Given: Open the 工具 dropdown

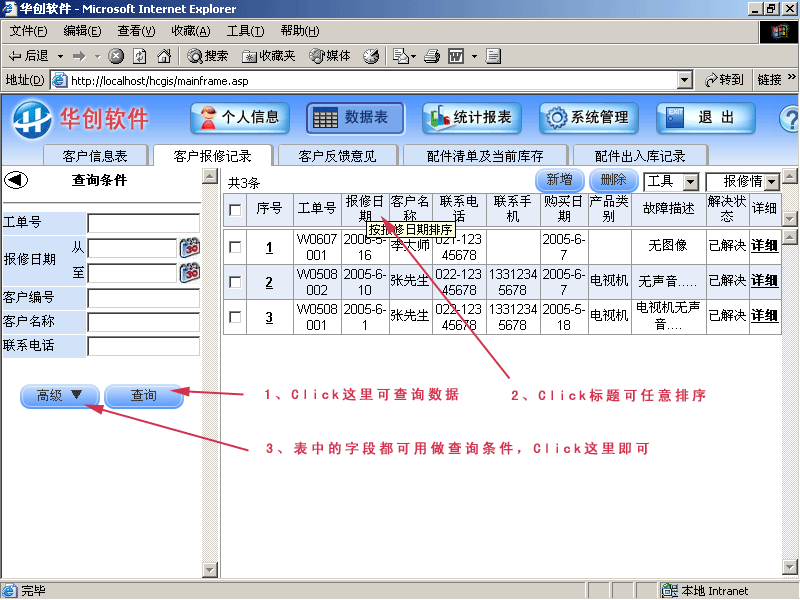Looking at the screenshot, I should [x=670, y=181].
